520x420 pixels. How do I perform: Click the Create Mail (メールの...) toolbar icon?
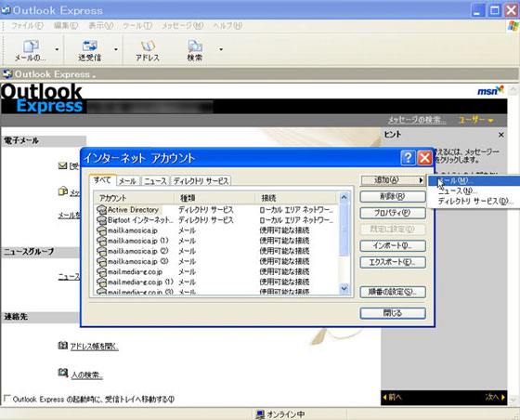31,46
